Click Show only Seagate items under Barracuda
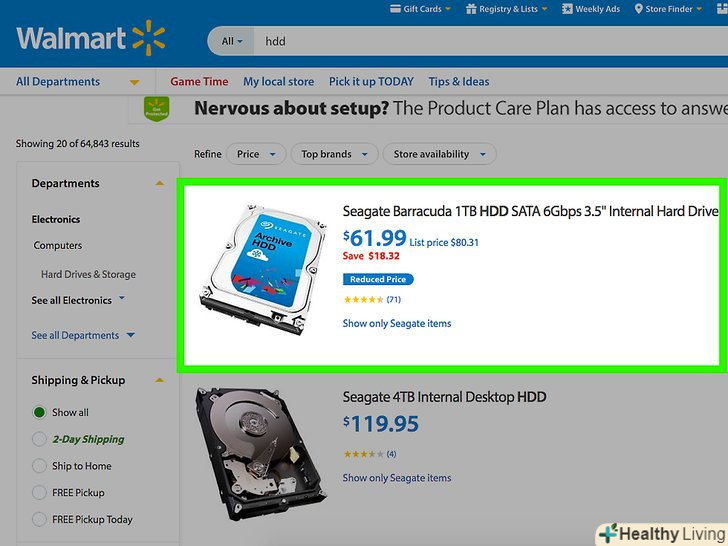Screen dimensions: 728x546 pyautogui.click(x=397, y=324)
